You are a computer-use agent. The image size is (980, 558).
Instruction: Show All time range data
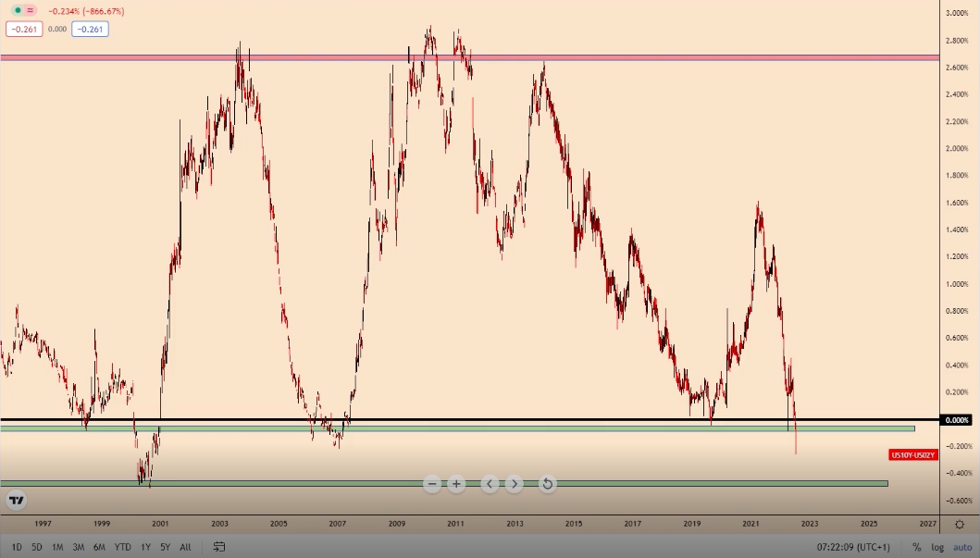186,547
